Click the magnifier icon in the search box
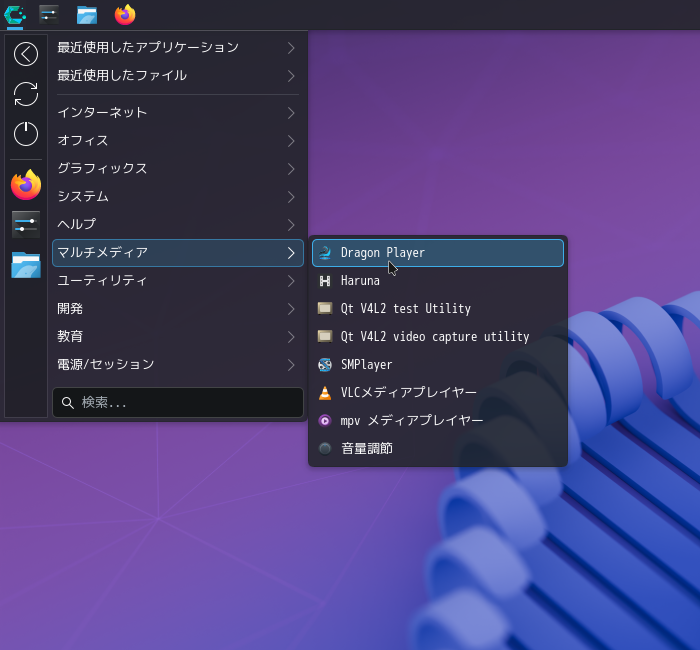This screenshot has height=650, width=700. pyautogui.click(x=68, y=403)
